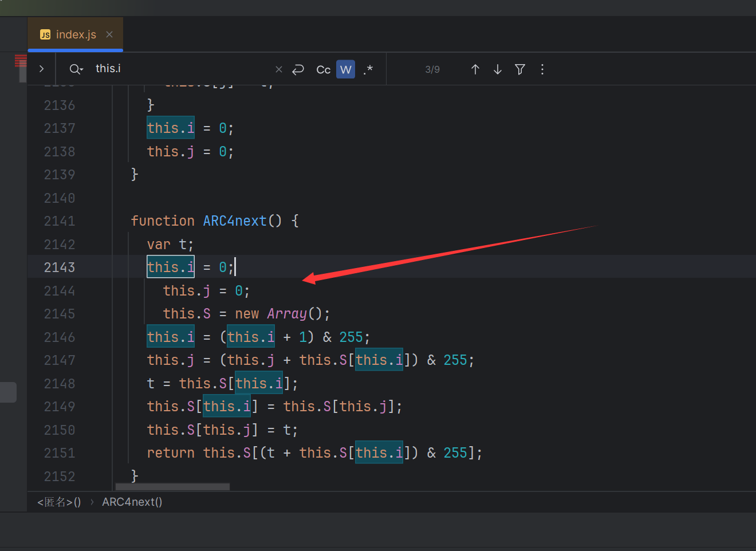Screen dimensions: 756x551
Task: Go to next occurrence arrow
Action: (x=497, y=69)
